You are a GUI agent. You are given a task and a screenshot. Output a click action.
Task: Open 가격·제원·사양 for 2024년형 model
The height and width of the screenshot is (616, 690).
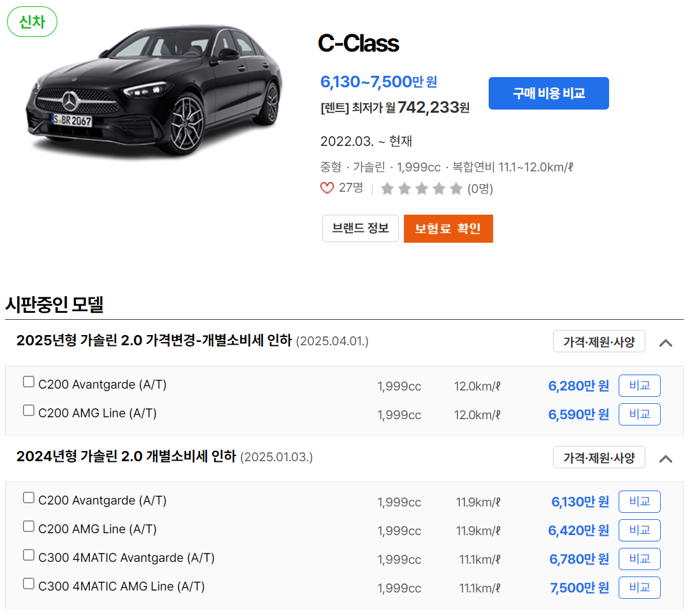click(x=599, y=457)
